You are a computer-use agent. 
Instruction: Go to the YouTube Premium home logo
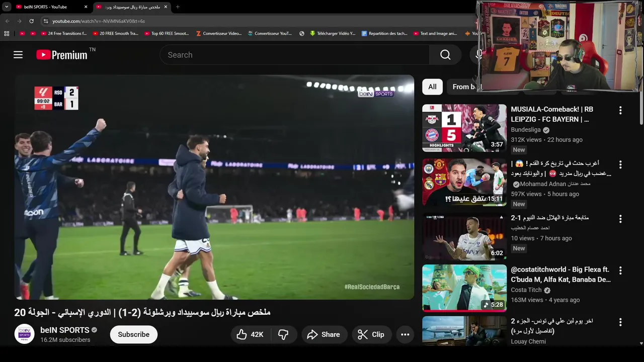pos(62,55)
